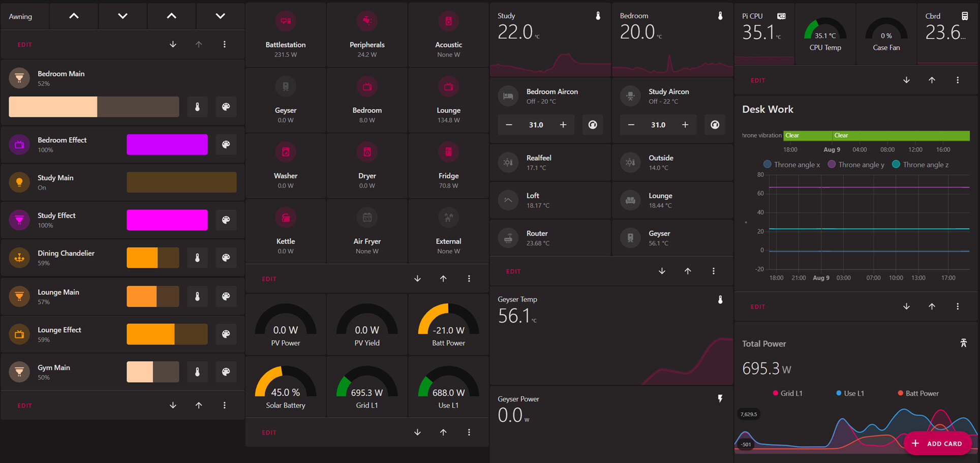
Task: Click the Kettle appliance icon
Action: pos(286,217)
